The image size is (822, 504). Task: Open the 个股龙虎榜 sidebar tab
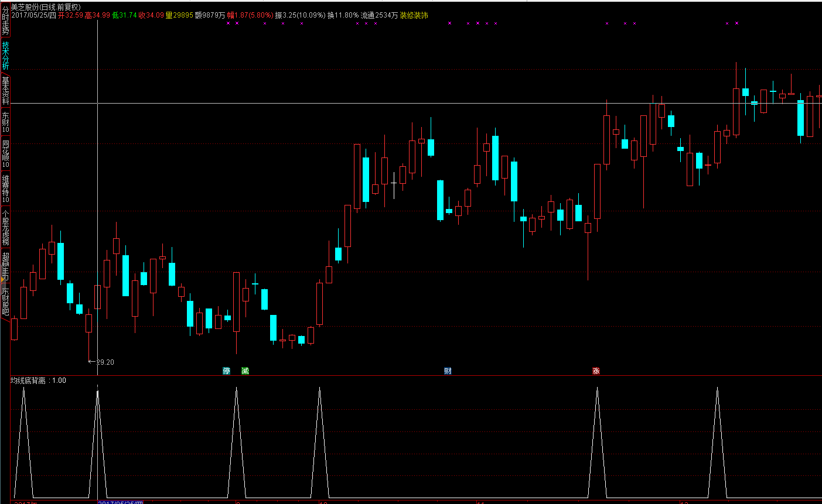tap(5, 227)
